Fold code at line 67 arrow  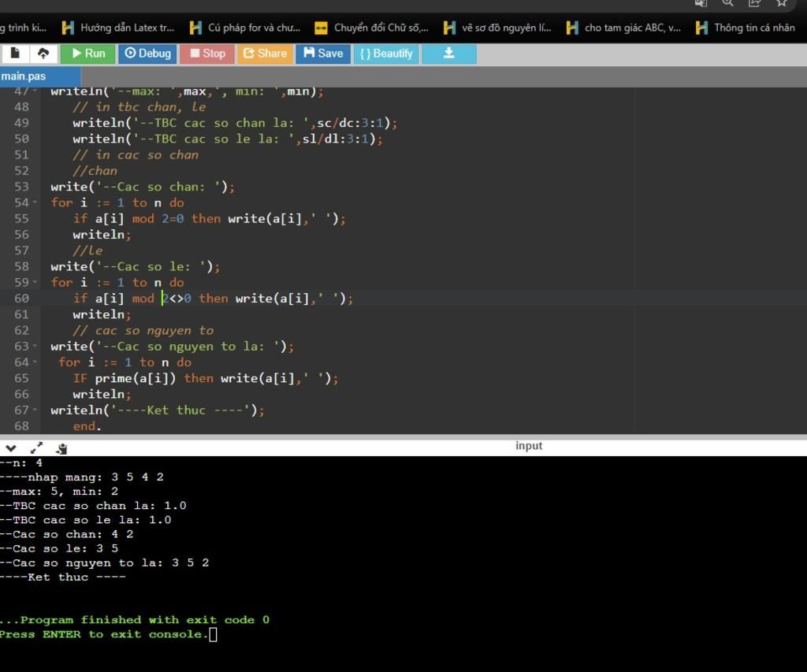point(35,410)
